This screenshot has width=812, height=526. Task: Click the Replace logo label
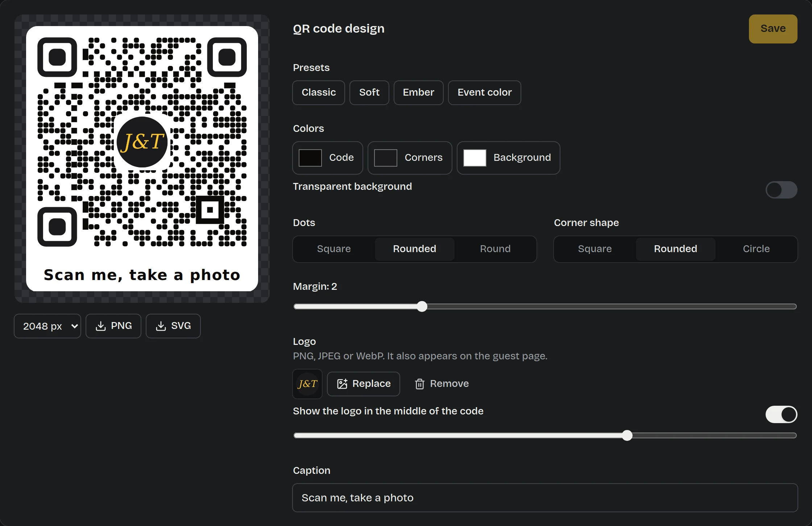372,384
